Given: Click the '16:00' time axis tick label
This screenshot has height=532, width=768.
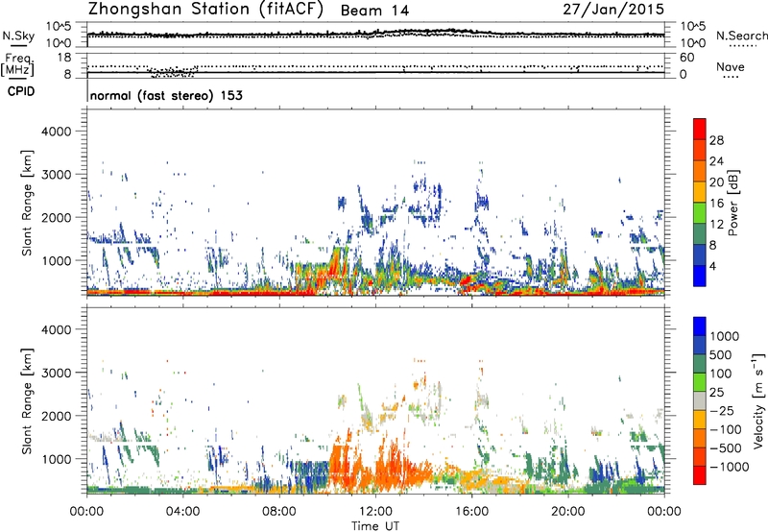Looking at the screenshot, I should 471,512.
